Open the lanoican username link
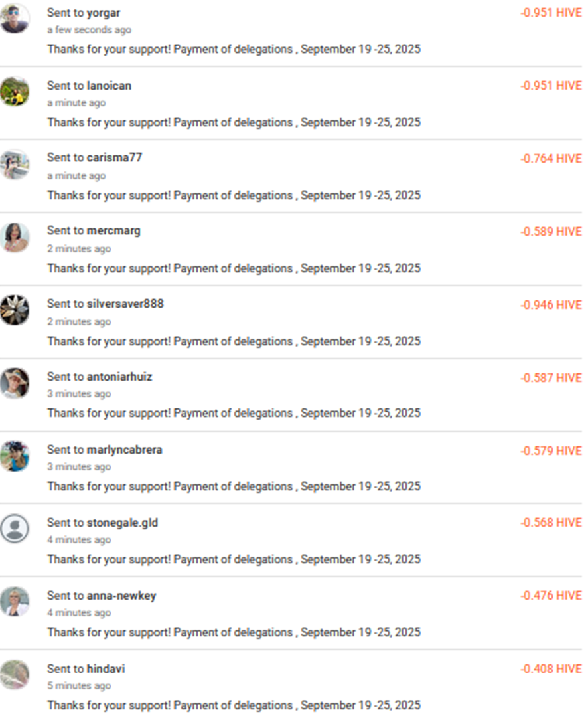The image size is (588, 718). pyautogui.click(x=109, y=86)
